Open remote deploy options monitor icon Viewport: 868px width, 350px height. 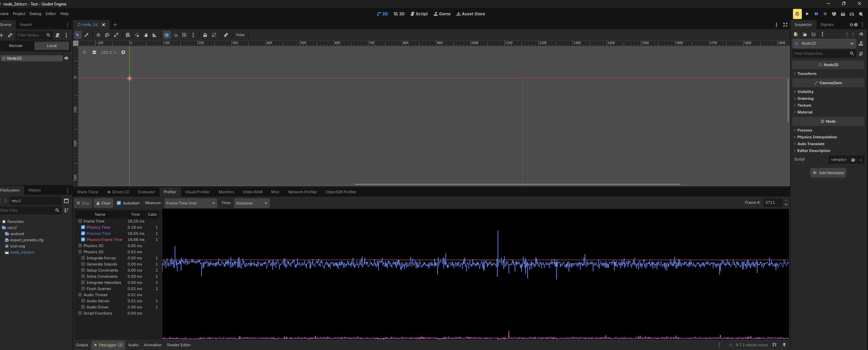tap(834, 14)
